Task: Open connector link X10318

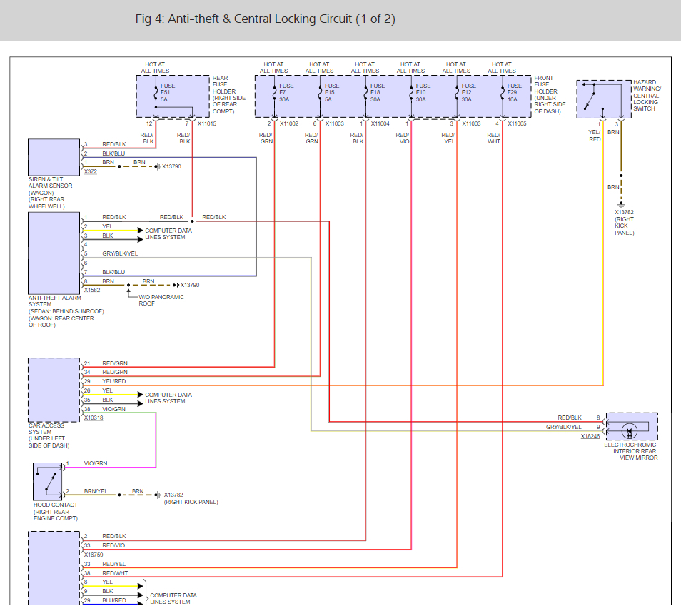Action: pos(94,418)
